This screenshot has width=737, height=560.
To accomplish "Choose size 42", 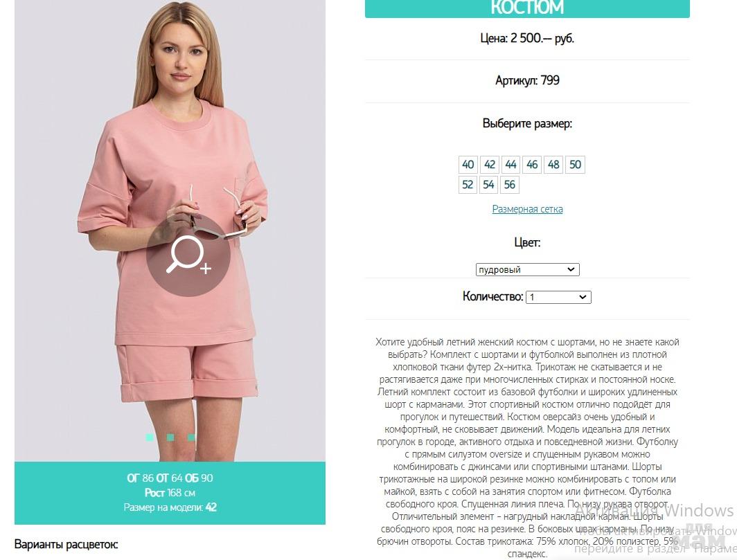I will (x=489, y=165).
